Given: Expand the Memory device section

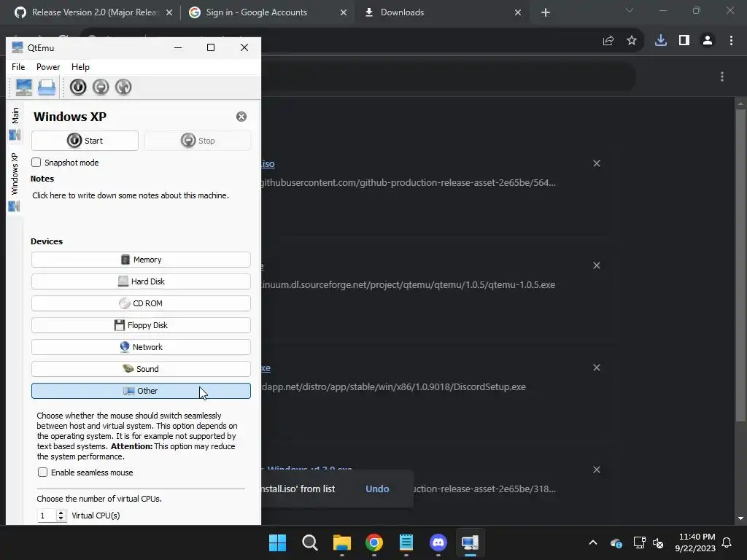Looking at the screenshot, I should coord(141,260).
